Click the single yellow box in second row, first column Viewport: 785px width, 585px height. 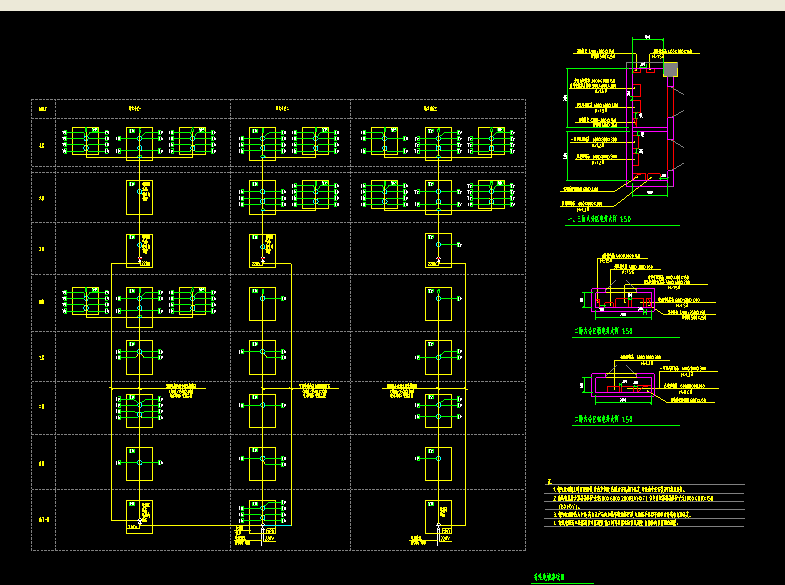pos(138,196)
